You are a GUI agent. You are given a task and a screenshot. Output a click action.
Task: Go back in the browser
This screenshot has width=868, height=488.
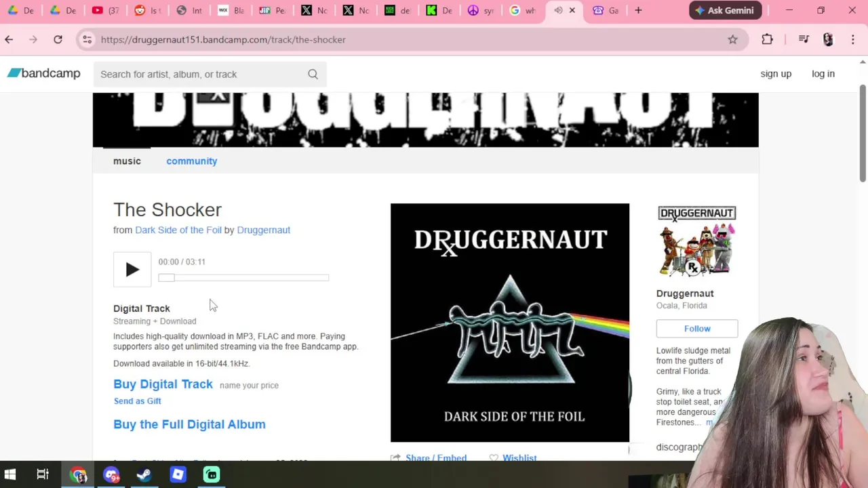tap(9, 39)
